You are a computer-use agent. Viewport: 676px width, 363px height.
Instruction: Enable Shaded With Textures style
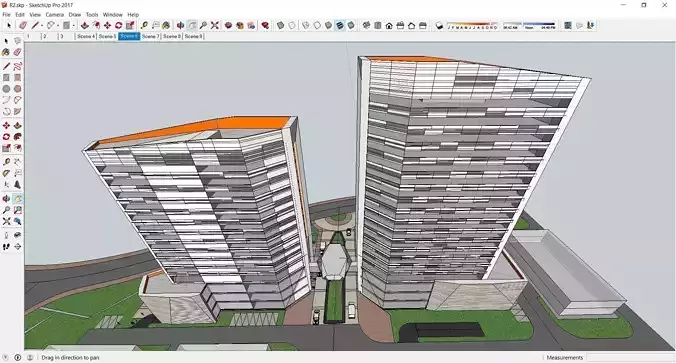pyautogui.click(x=340, y=25)
